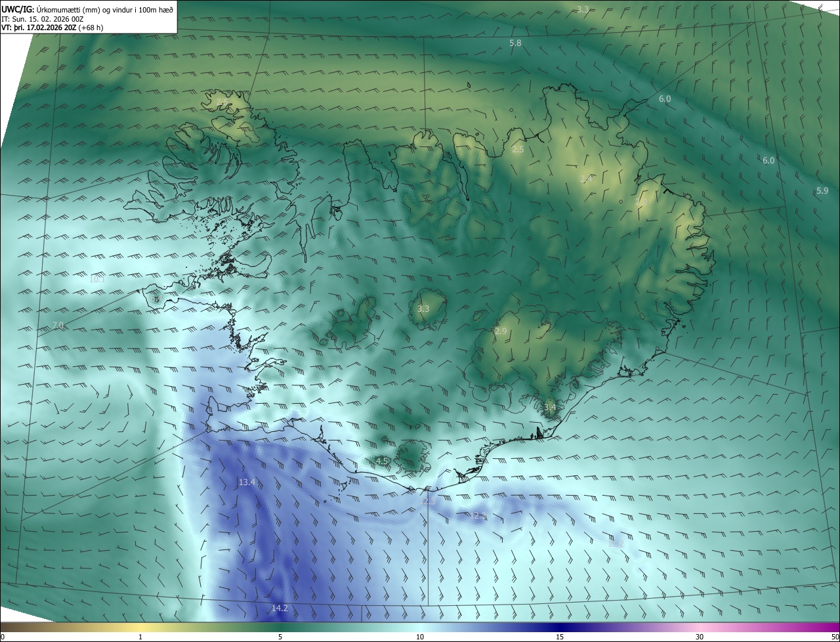Click the 5.9 value label
This screenshot has width=840, height=642.
point(822,190)
